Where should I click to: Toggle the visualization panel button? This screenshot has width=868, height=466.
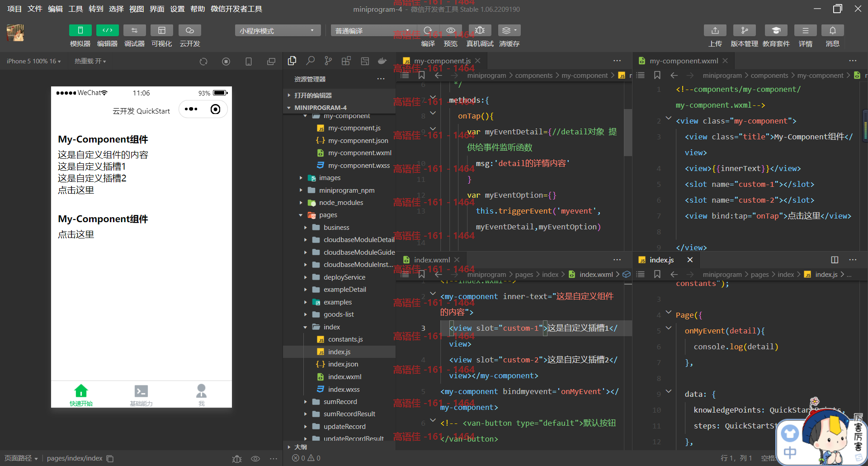pos(161,30)
